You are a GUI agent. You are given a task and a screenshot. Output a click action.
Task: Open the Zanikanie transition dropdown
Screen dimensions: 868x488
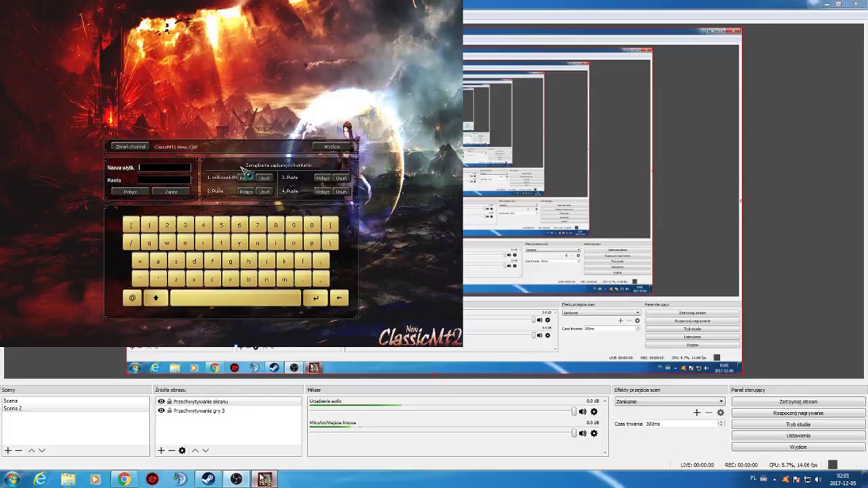pos(669,401)
